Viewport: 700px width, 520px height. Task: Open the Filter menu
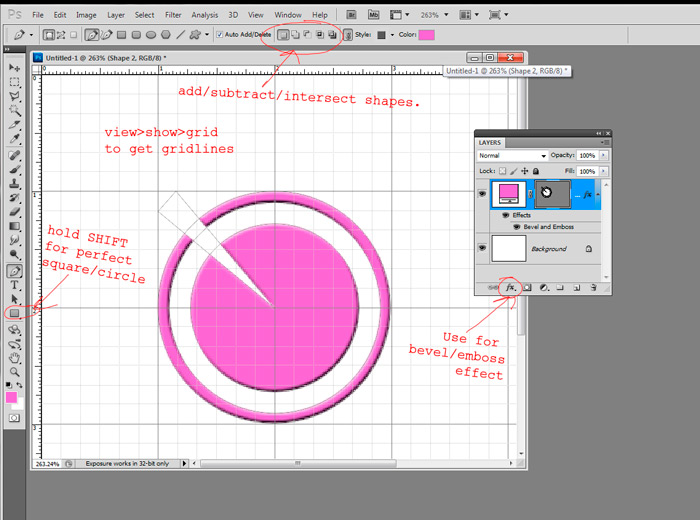tap(173, 15)
